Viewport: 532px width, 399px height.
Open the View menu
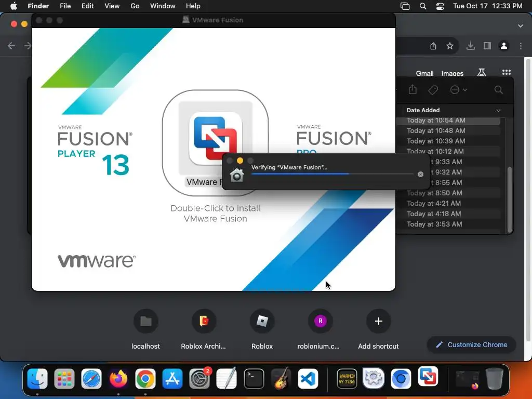(112, 6)
